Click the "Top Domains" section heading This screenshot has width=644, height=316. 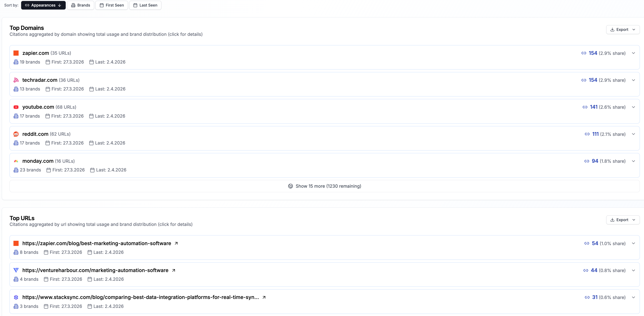[27, 28]
